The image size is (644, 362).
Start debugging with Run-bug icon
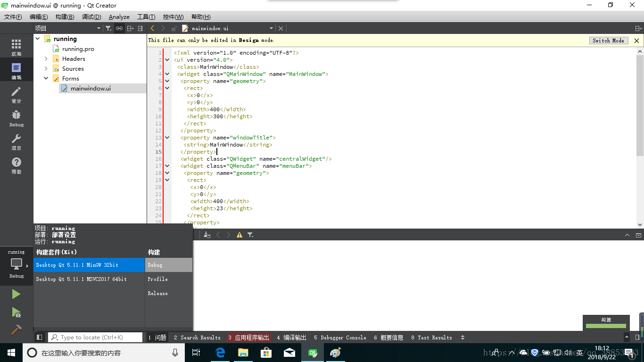tap(16, 312)
